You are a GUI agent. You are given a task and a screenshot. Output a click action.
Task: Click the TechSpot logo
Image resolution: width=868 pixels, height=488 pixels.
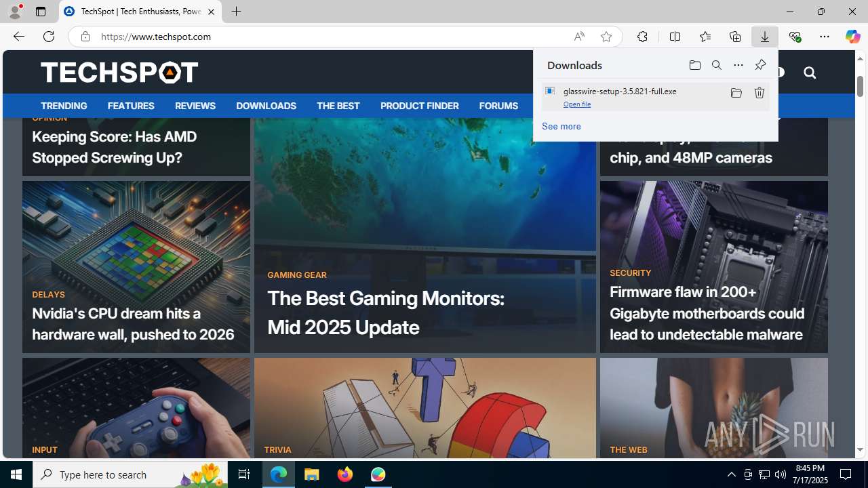point(119,72)
